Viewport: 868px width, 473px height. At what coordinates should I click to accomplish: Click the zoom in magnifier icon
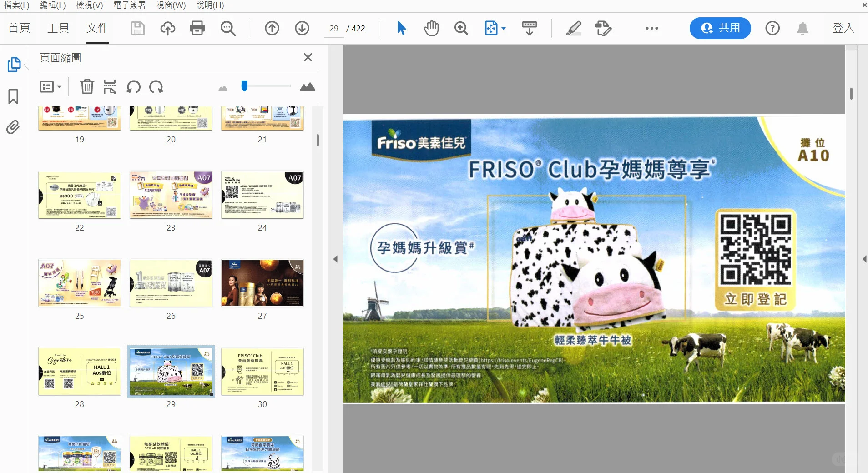461,28
